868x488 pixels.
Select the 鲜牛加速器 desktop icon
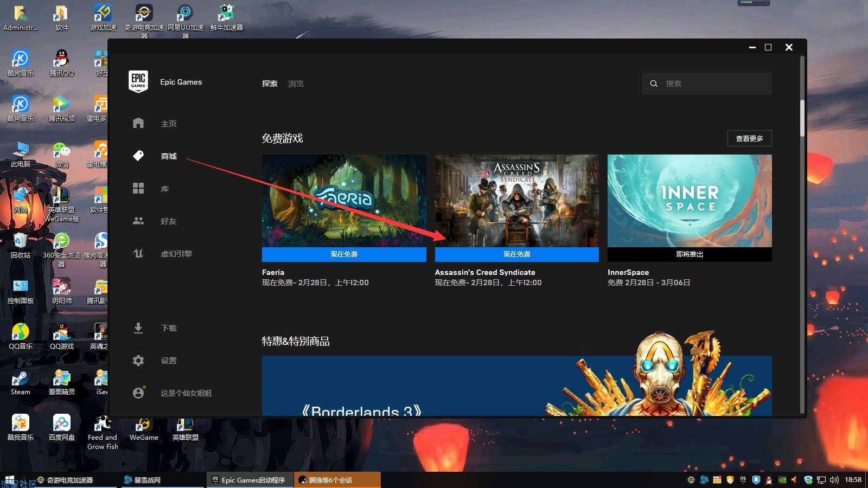[x=226, y=17]
